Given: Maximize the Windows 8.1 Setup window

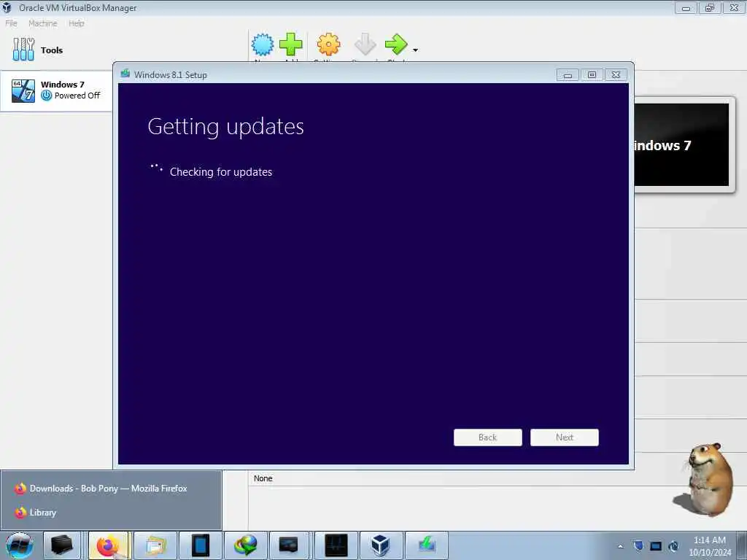Looking at the screenshot, I should [x=592, y=75].
